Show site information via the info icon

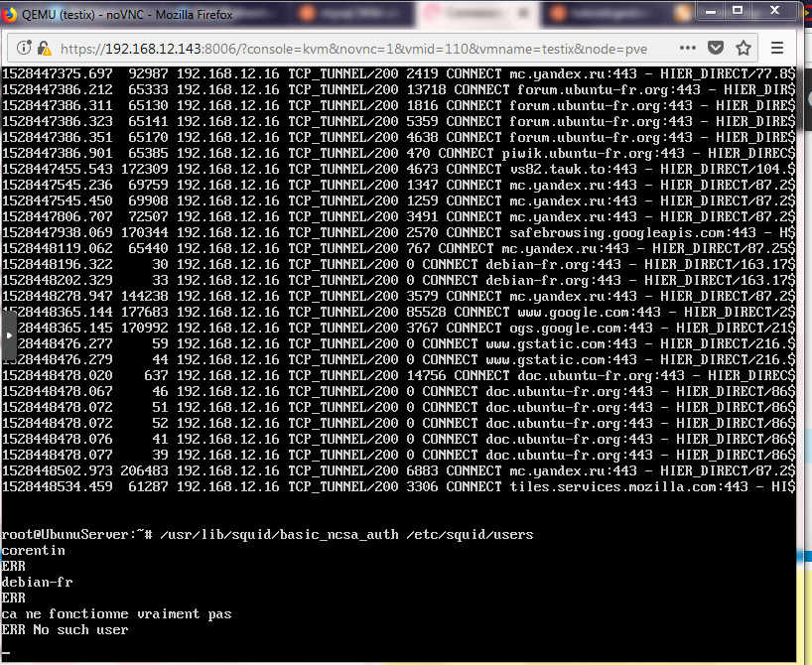(x=24, y=49)
